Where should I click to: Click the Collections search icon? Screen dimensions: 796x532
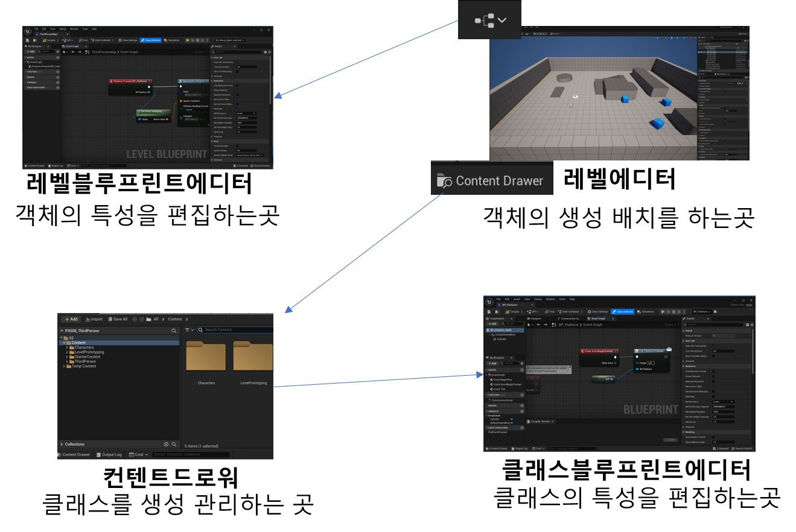coord(174,444)
